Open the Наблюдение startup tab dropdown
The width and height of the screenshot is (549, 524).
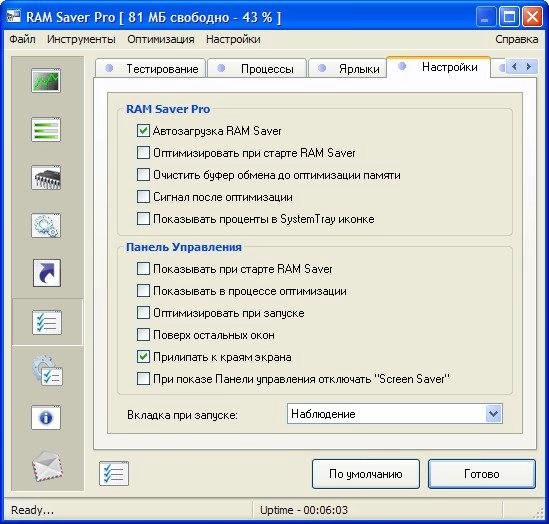494,414
